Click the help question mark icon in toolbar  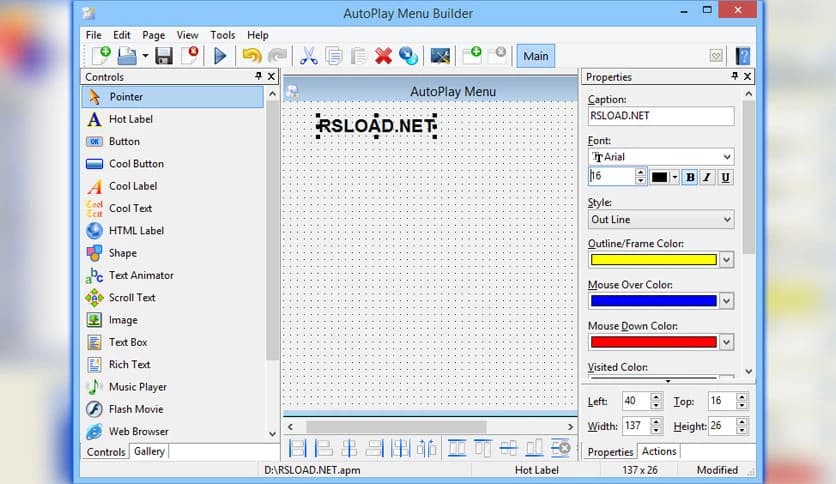742,55
